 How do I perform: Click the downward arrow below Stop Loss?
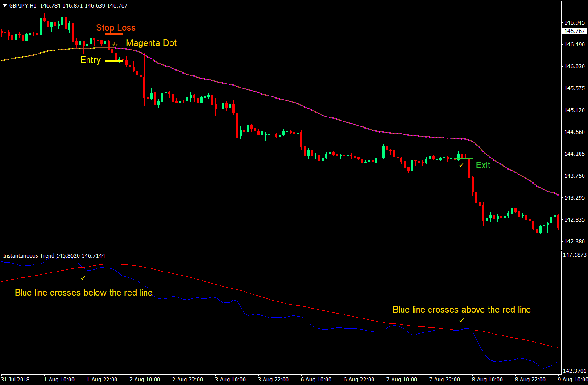(115, 43)
